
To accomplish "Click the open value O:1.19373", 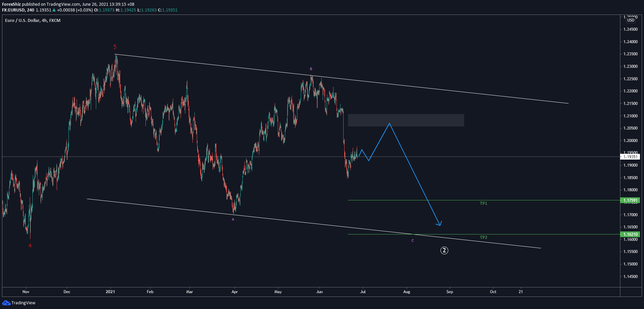I will [104, 10].
